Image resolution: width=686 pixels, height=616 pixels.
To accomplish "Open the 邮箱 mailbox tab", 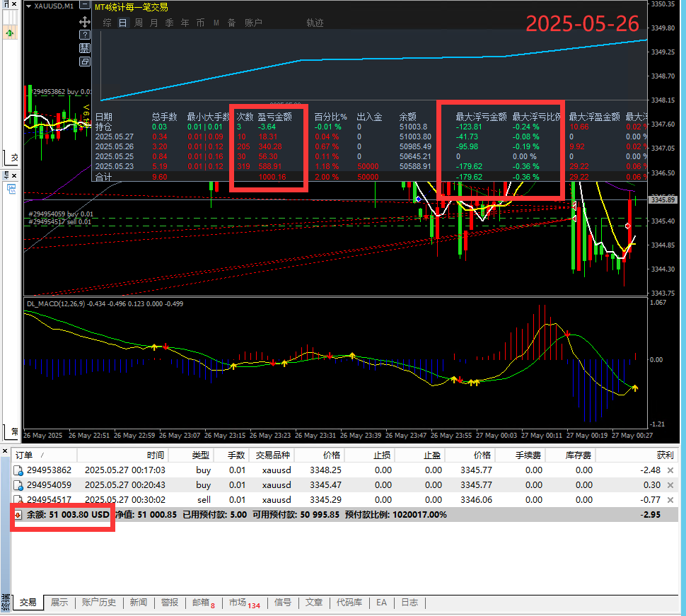I will point(204,603).
